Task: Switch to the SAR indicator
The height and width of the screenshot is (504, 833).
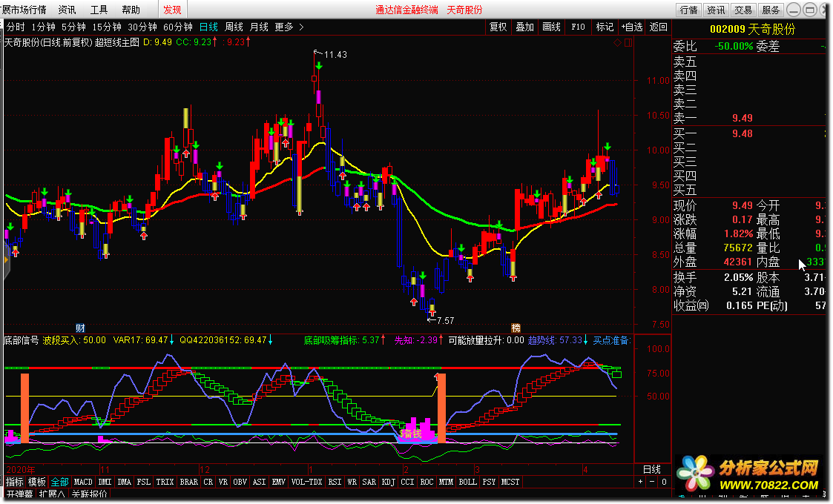Action: pos(369,482)
